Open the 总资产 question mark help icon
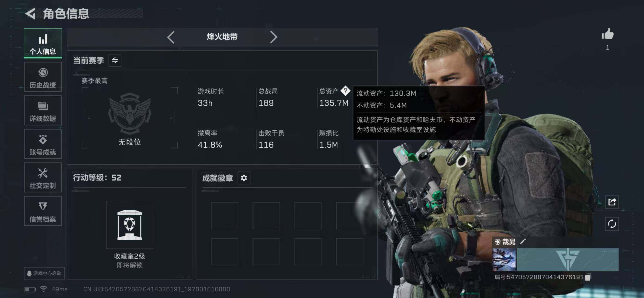644x298 pixels. pos(345,91)
